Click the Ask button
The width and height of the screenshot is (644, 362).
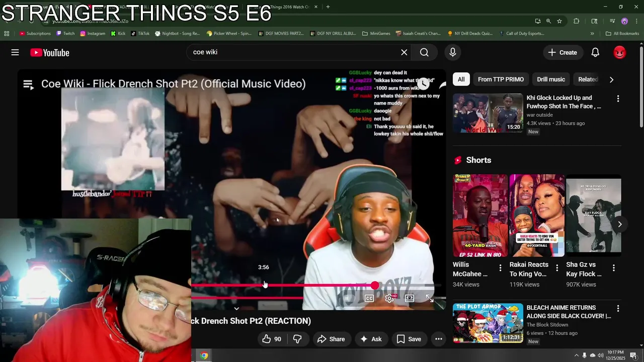pos(371,339)
